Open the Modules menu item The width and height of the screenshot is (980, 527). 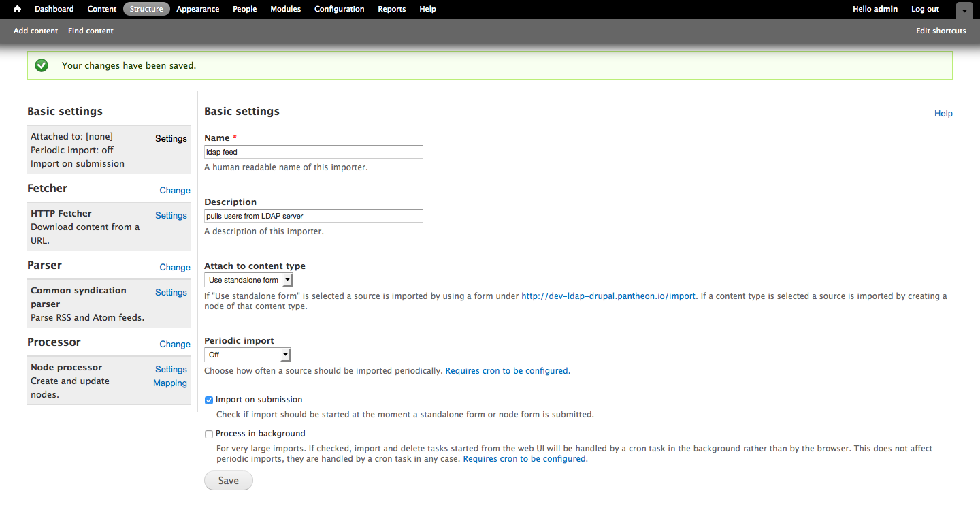pos(285,9)
